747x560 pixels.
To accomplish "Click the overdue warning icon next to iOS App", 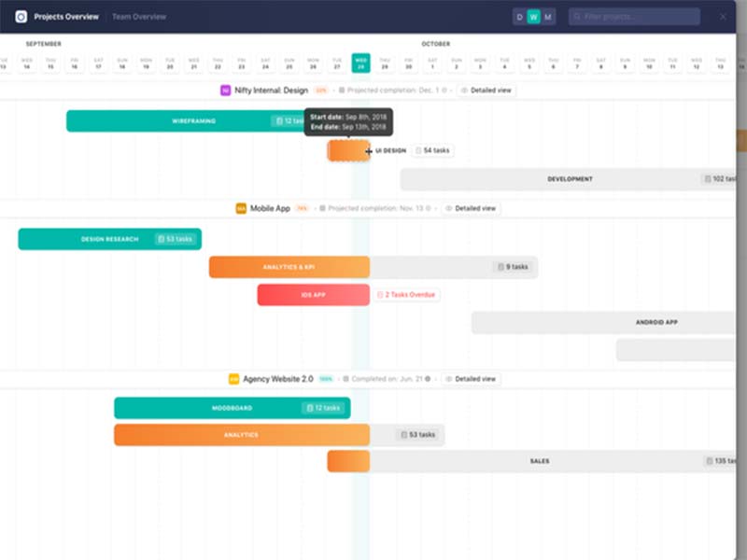I will click(x=381, y=294).
